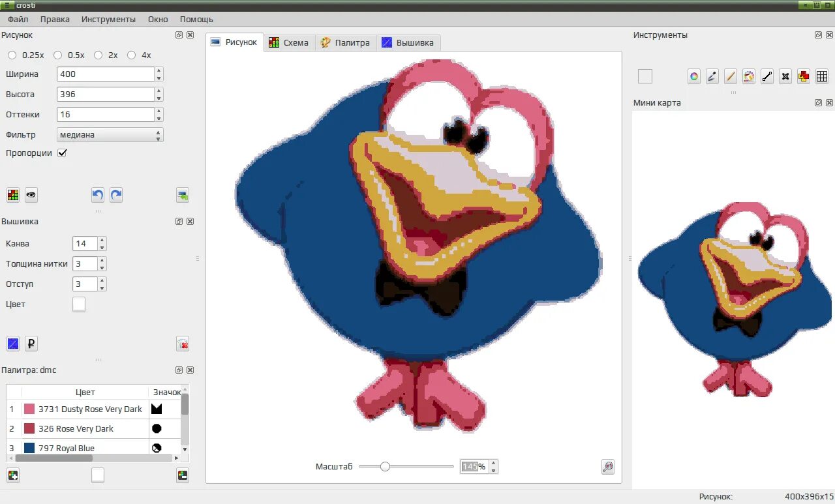Toggle the grid tool icon
Image resolution: width=835 pixels, height=504 pixels.
pos(822,76)
